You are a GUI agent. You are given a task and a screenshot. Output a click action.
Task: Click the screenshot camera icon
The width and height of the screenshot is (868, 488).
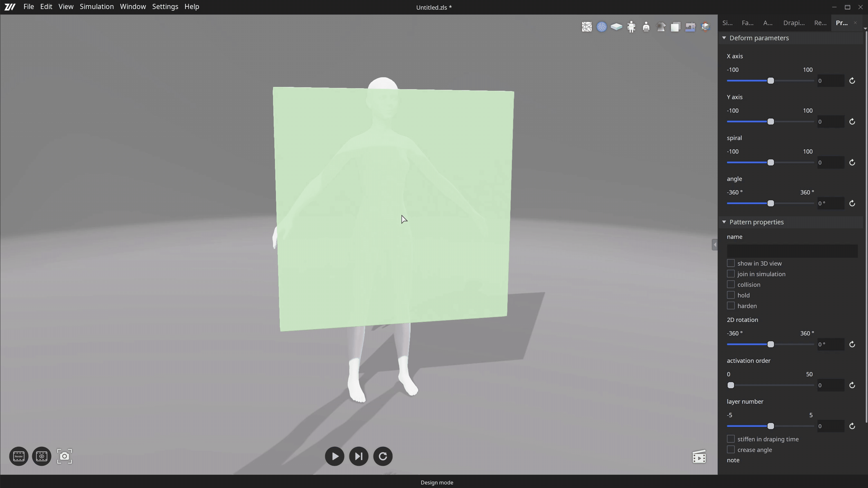(64, 456)
